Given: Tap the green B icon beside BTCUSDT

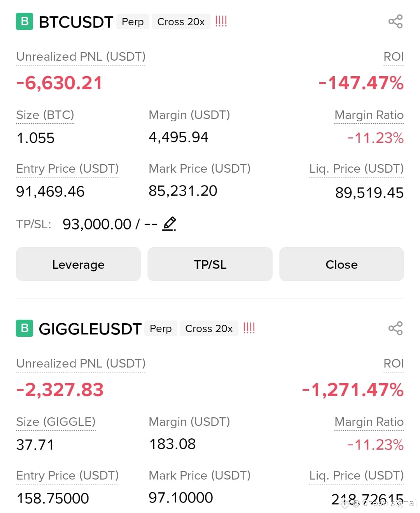Looking at the screenshot, I should point(24,21).
